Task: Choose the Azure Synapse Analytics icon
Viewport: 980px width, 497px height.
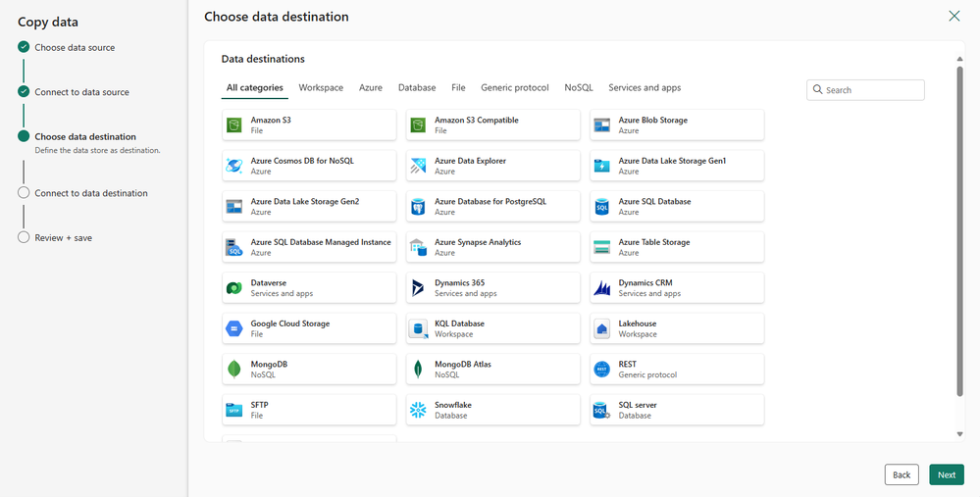Action: pos(418,247)
